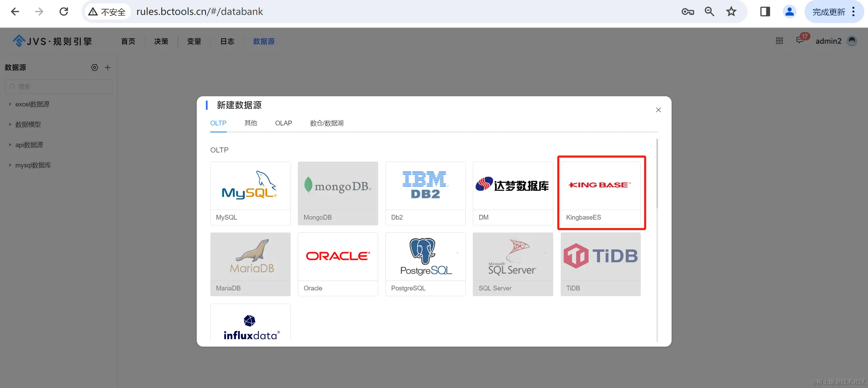Click the password key icon in the address bar
This screenshot has width=868, height=388.
(x=688, y=12)
